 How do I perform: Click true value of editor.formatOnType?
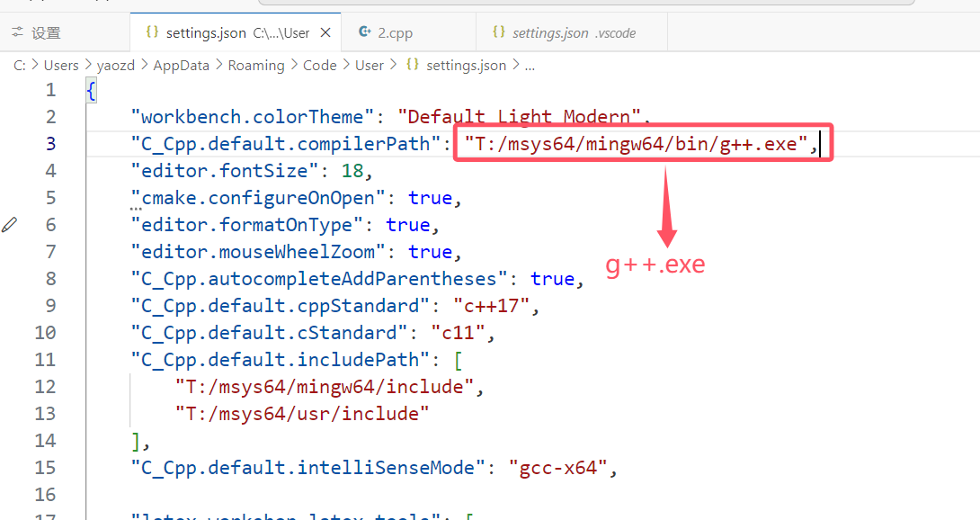click(x=407, y=225)
